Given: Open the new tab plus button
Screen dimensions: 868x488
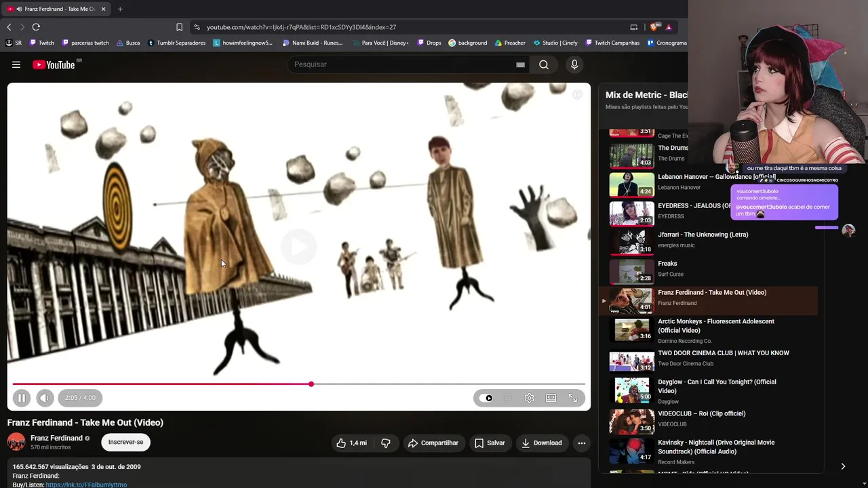Looking at the screenshot, I should coord(120,9).
